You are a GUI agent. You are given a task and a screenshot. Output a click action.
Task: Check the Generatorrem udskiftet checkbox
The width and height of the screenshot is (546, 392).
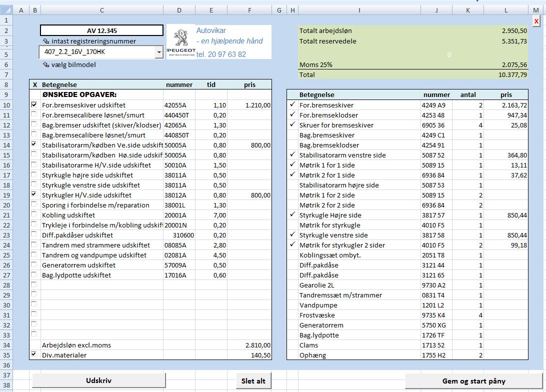click(x=34, y=264)
